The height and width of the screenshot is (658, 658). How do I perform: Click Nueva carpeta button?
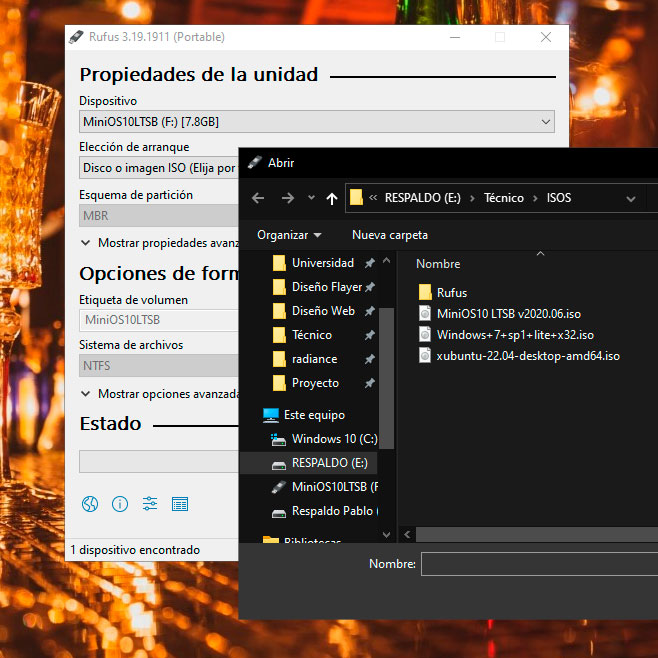[389, 235]
